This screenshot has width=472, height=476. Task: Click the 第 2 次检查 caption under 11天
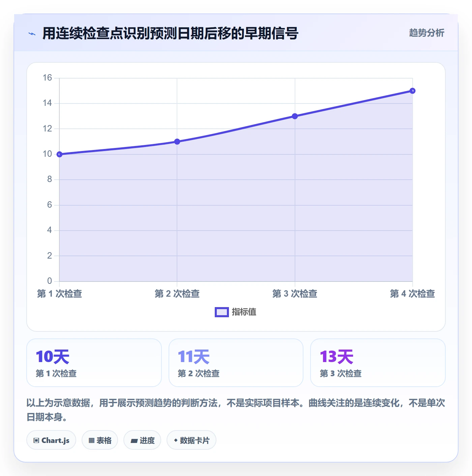pos(199,374)
